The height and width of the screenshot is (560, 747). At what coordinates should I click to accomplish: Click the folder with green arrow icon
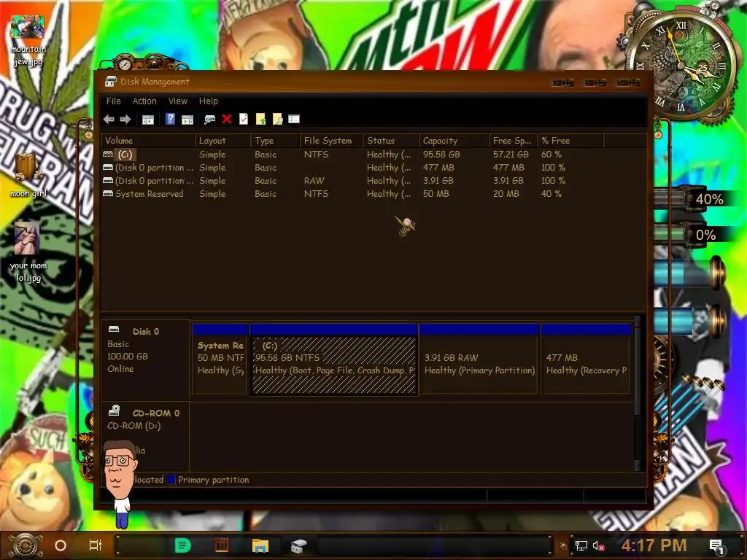point(260,119)
